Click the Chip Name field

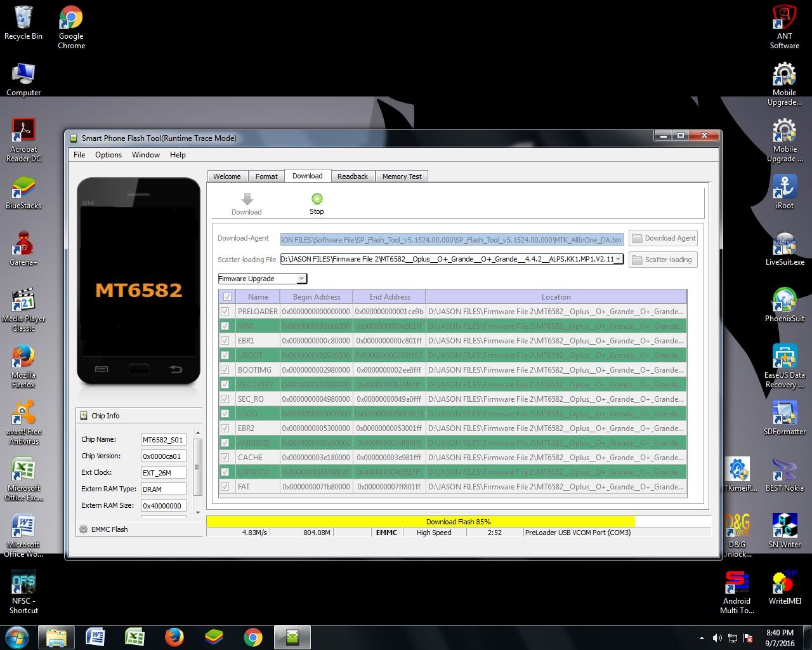tap(163, 439)
